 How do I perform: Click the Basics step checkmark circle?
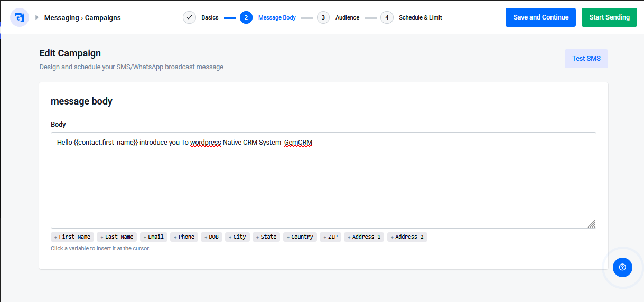coord(189,17)
